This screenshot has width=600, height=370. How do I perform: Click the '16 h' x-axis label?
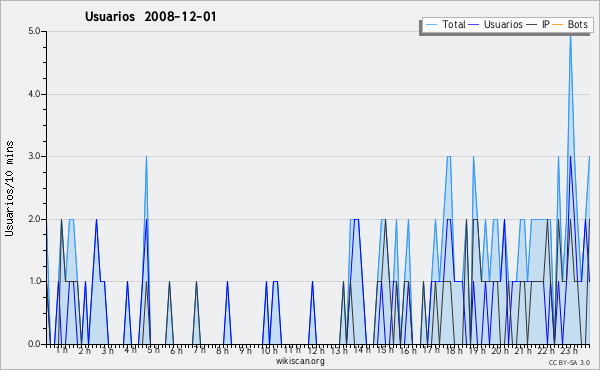[x=408, y=350]
